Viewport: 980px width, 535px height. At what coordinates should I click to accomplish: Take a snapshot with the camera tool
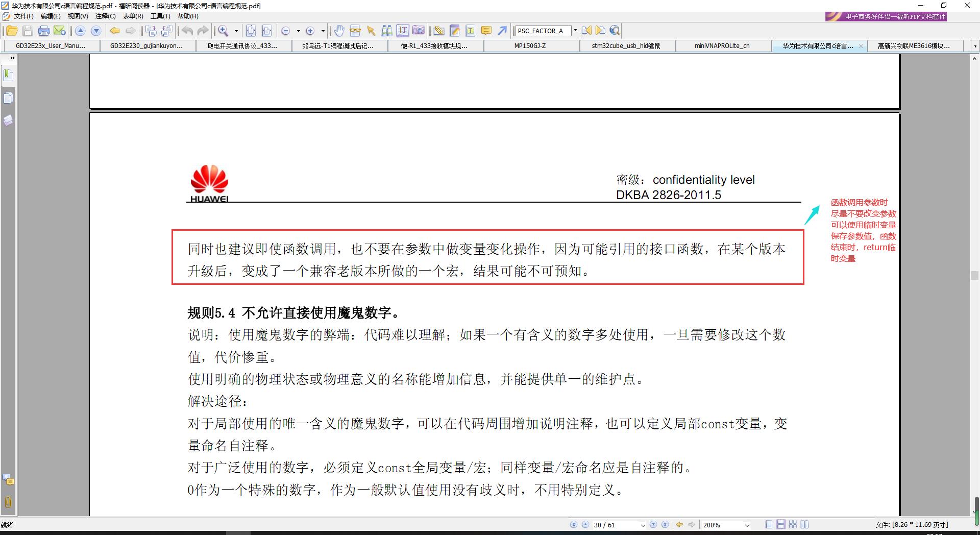click(x=419, y=31)
